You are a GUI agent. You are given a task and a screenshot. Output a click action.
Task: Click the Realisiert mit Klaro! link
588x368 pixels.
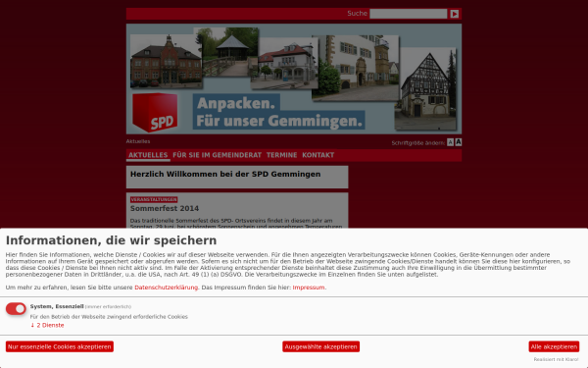coord(556,360)
